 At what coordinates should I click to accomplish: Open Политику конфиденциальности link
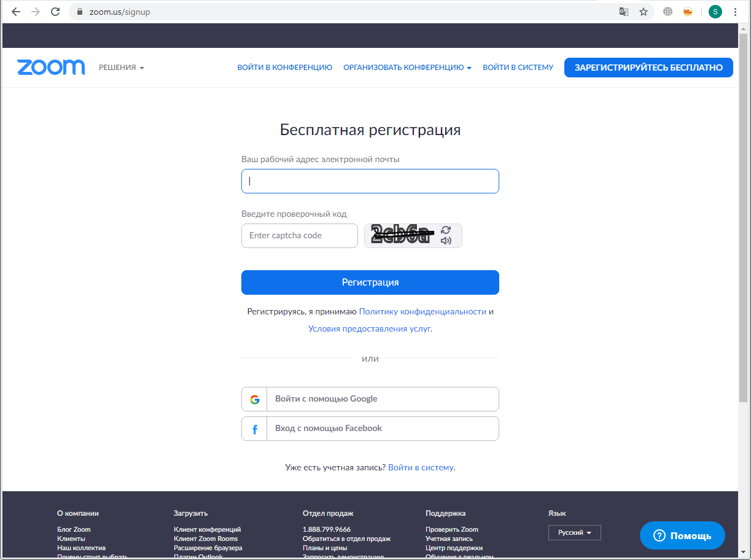click(422, 312)
